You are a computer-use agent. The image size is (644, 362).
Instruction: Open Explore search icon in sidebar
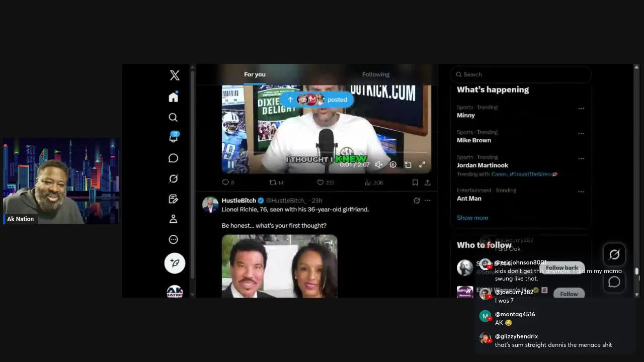point(173,118)
